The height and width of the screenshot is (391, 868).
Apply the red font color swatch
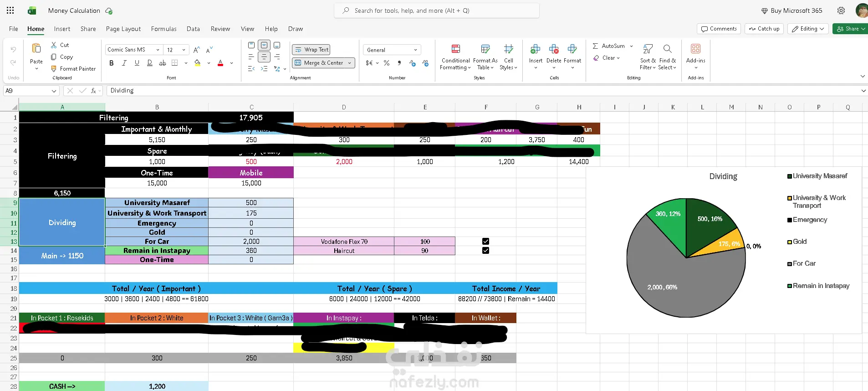tap(220, 63)
